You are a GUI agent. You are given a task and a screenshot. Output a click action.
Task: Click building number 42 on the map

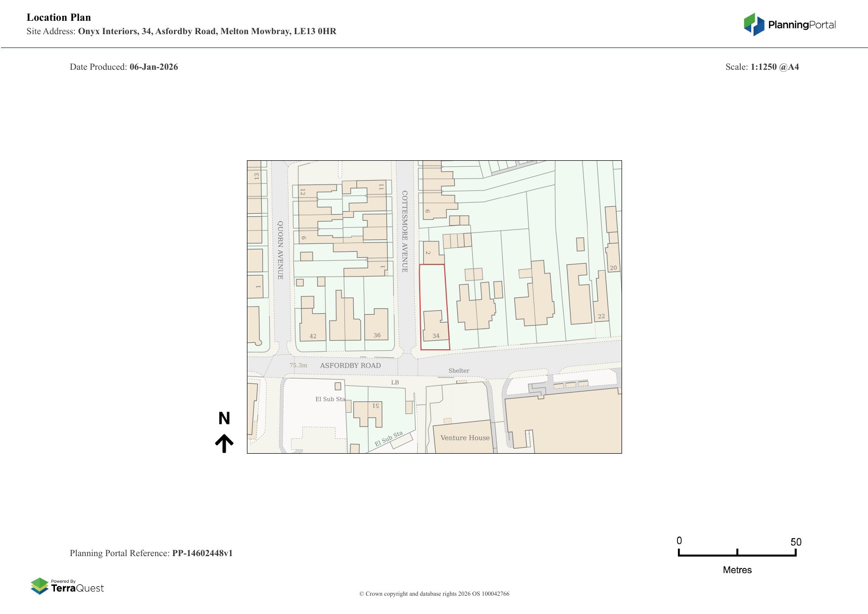pos(313,327)
